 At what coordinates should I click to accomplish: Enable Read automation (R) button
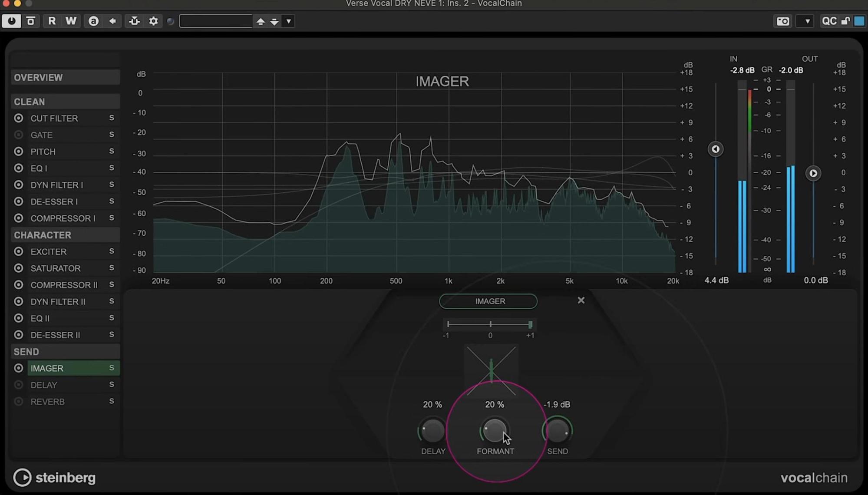tap(52, 21)
